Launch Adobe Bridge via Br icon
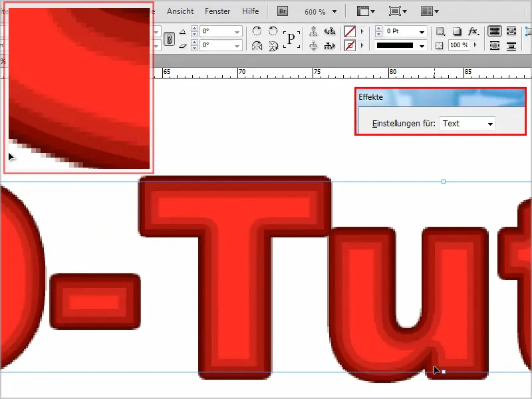Viewport: 532px width, 399px height. (282, 11)
